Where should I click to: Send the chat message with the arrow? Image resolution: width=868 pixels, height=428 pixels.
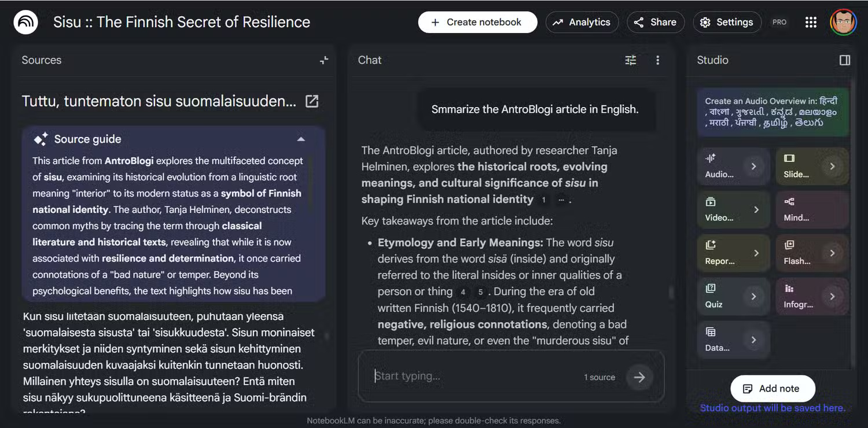pos(639,377)
